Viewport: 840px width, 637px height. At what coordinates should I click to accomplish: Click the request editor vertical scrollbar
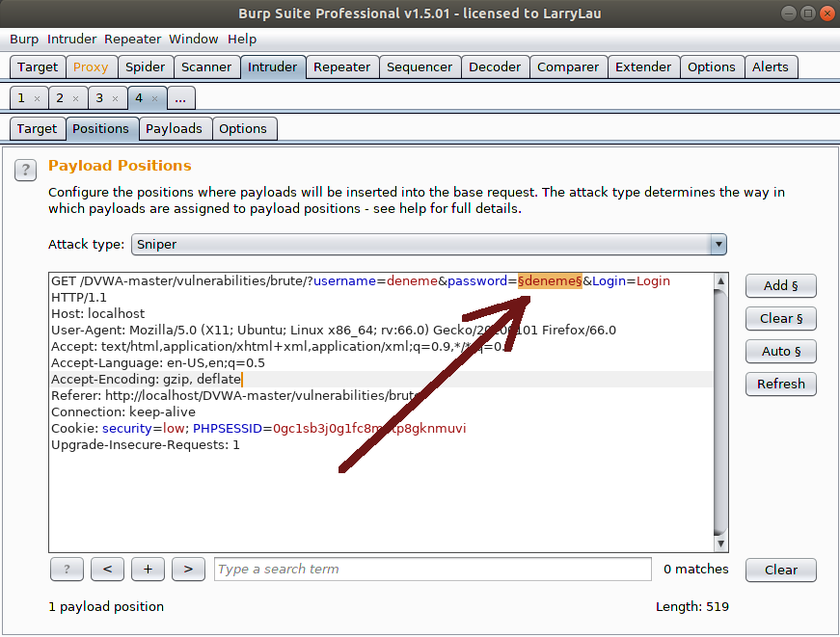(721, 412)
